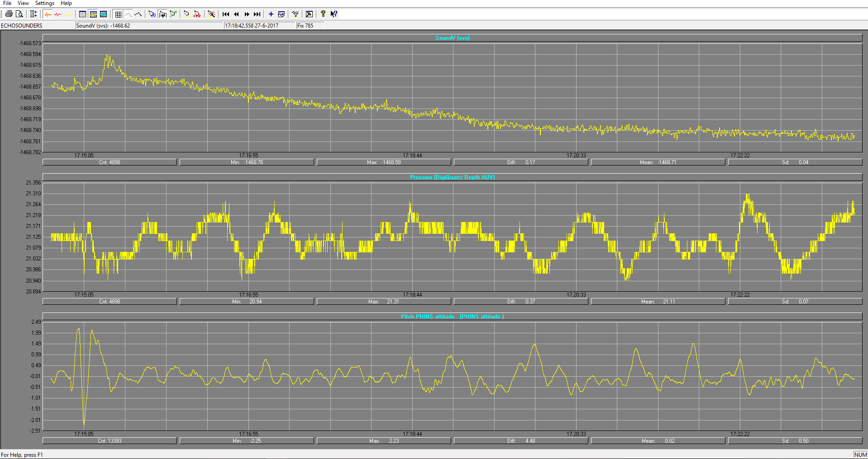Click the Pressure DigiQuartz Depth chart header

click(452, 177)
